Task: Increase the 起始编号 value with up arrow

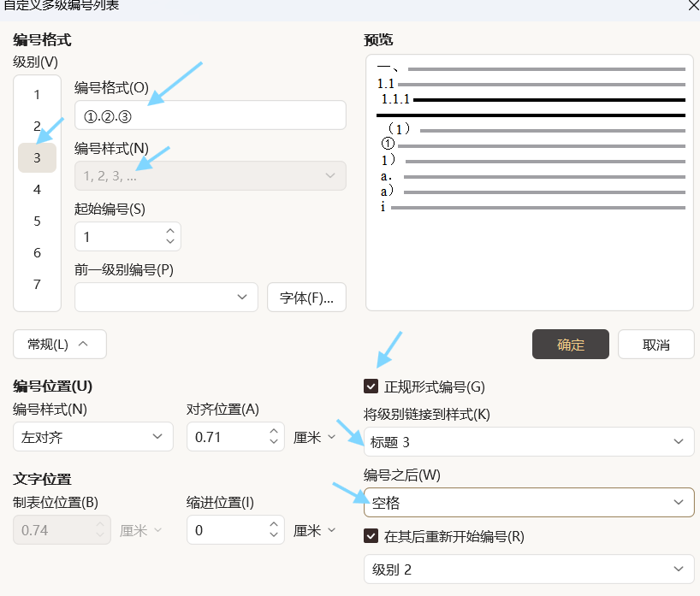Action: (x=170, y=230)
